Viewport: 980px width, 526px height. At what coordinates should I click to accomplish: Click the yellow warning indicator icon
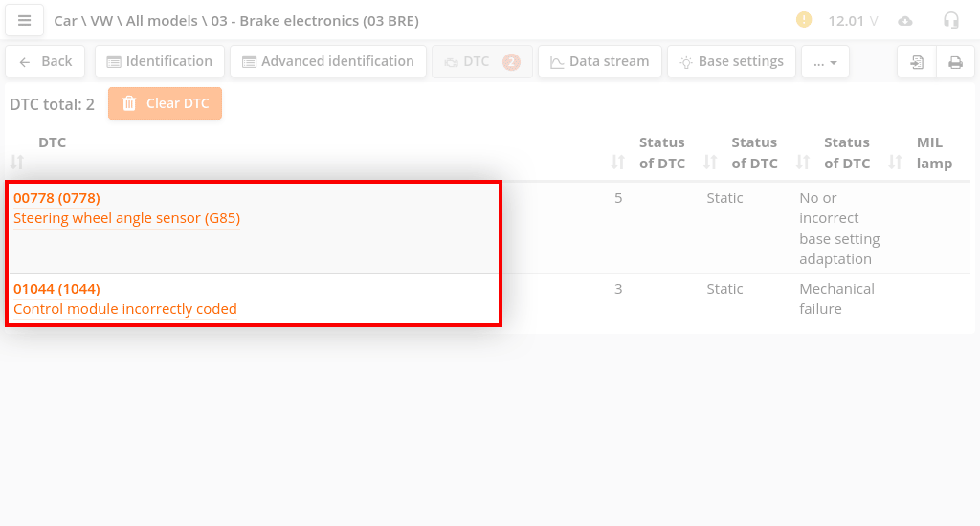(x=804, y=20)
